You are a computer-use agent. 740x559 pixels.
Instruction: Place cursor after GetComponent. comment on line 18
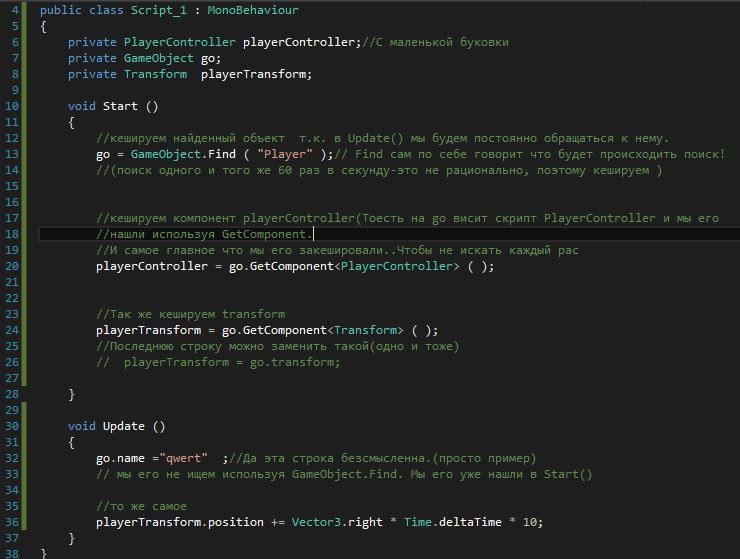pyautogui.click(x=313, y=234)
